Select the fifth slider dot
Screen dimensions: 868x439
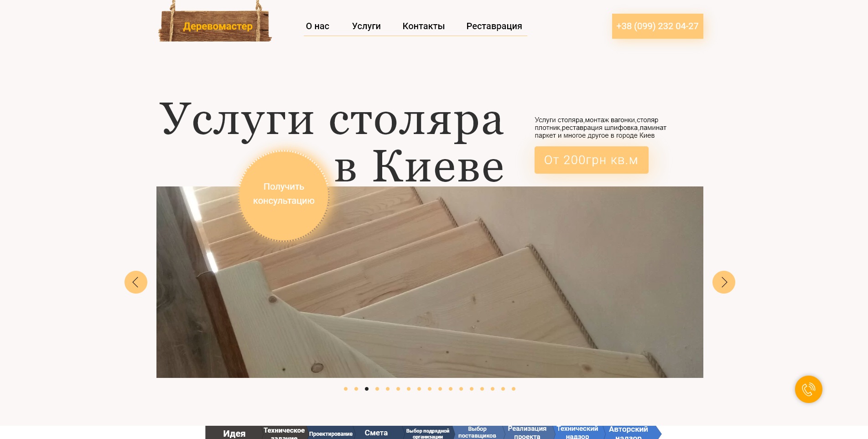[x=388, y=389]
